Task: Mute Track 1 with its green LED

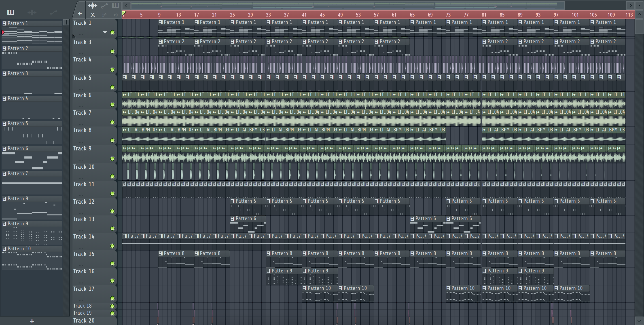Action: (x=112, y=32)
